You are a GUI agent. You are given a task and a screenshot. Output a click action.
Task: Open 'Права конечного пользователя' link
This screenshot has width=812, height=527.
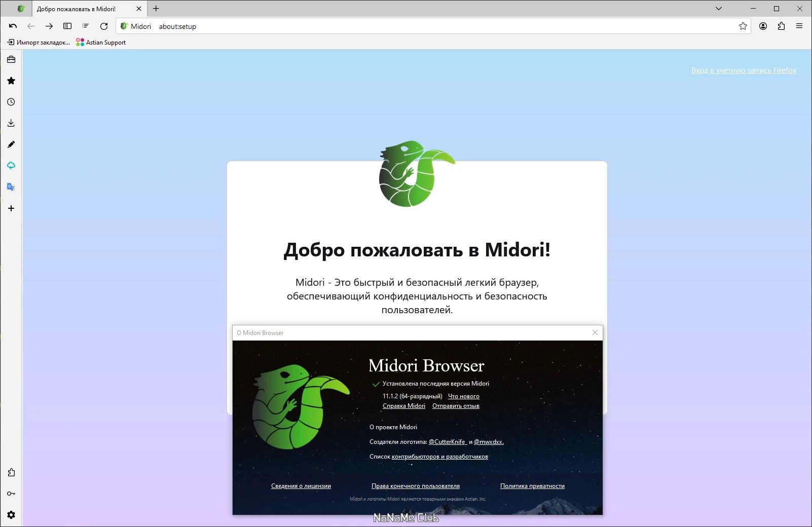tap(416, 486)
